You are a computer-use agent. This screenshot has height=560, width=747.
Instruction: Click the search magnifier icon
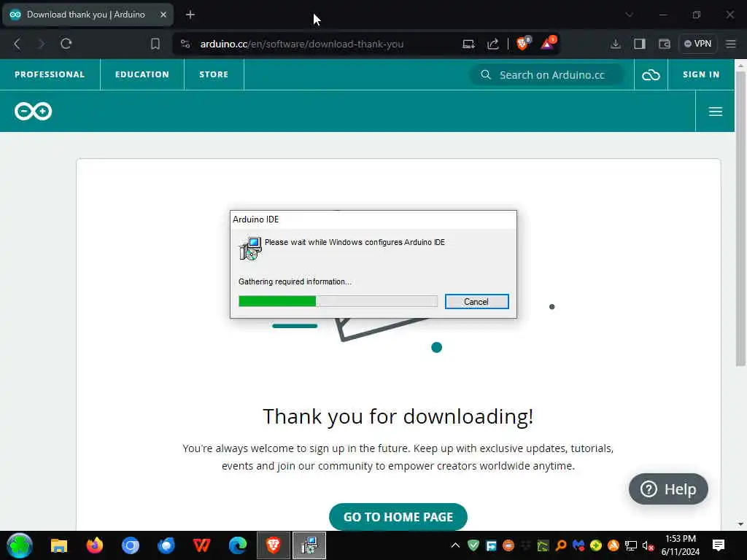click(x=485, y=75)
